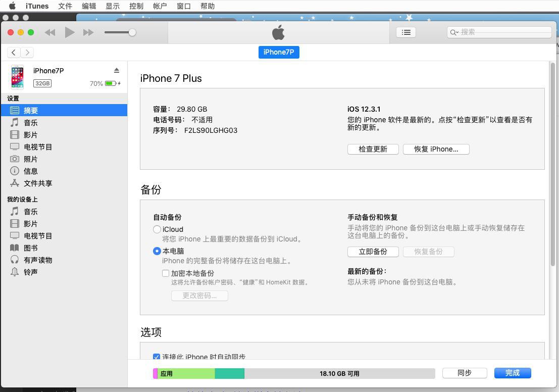The width and height of the screenshot is (559, 392).
Task: Go forward with the right chevron
Action: click(27, 53)
